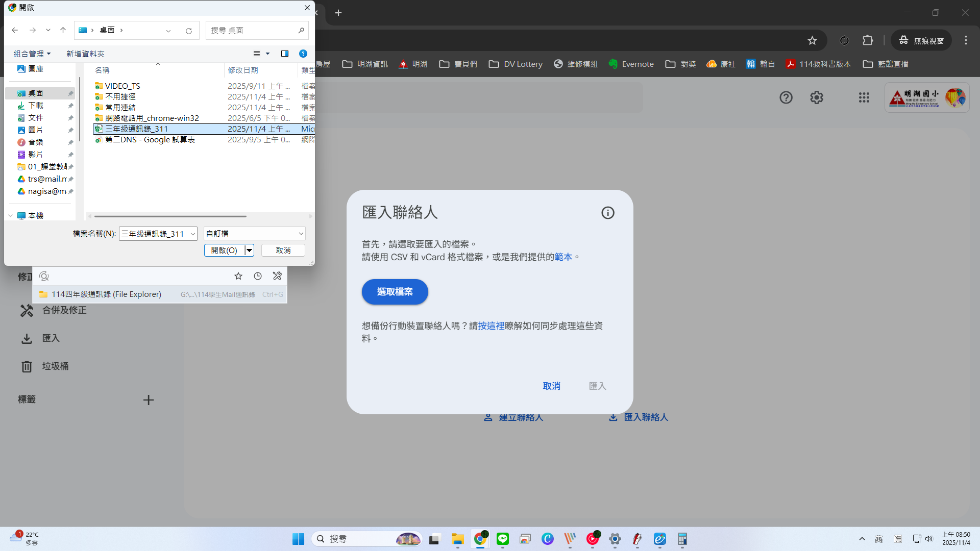Toggle the preview pane icon in the file dialog
This screenshot has width=980, height=551.
[285, 54]
